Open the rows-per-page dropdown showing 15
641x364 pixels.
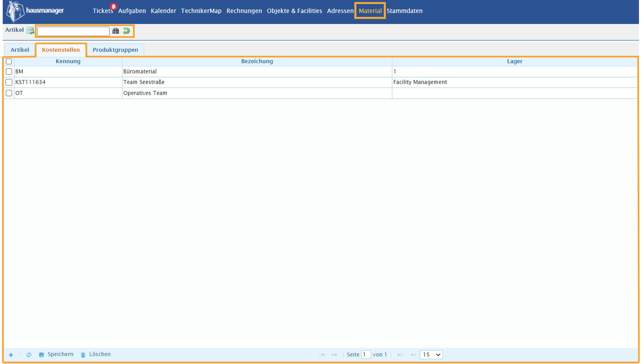(x=431, y=355)
